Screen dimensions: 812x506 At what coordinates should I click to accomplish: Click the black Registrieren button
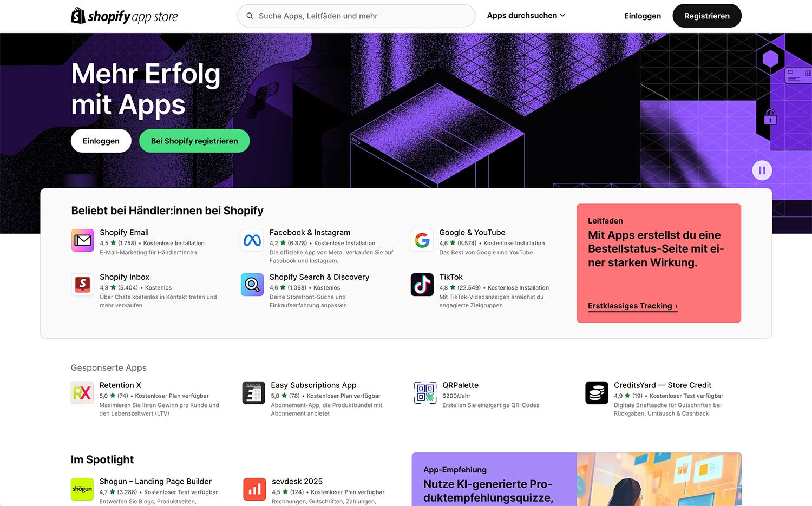click(707, 16)
